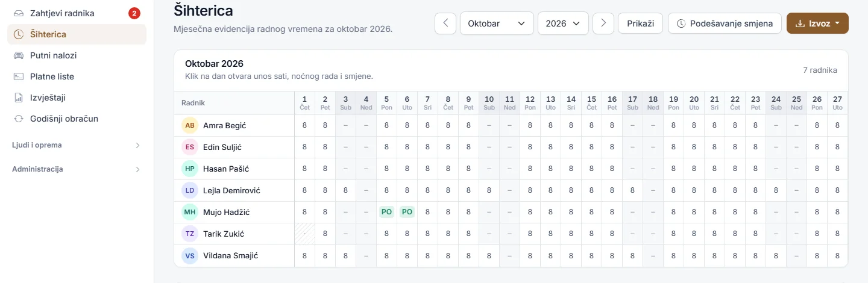Screen dimensions: 868x283
Task: Click the Platne liste card icon
Action: (19, 76)
